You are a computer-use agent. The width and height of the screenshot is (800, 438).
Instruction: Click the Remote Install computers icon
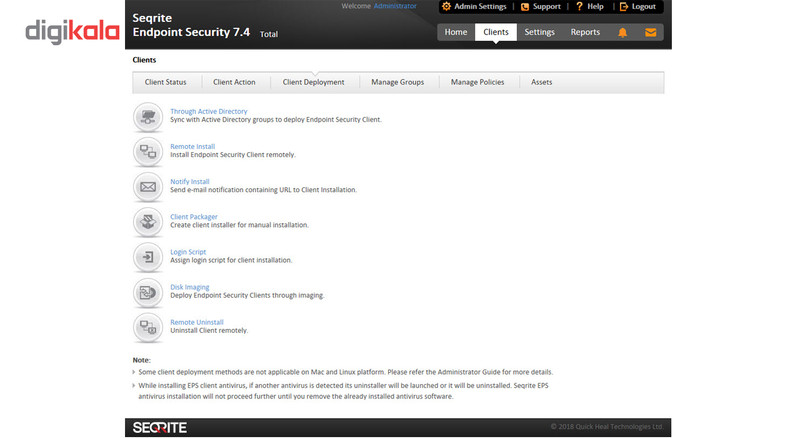(148, 152)
